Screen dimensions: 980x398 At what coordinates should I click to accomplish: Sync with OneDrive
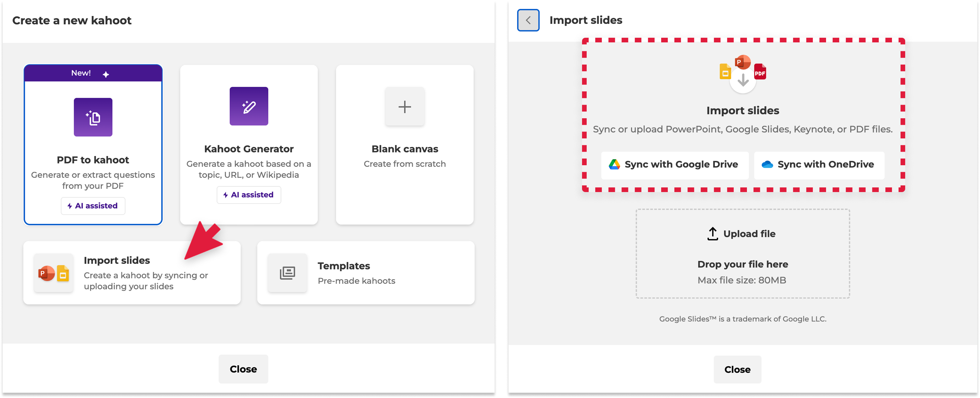(819, 165)
